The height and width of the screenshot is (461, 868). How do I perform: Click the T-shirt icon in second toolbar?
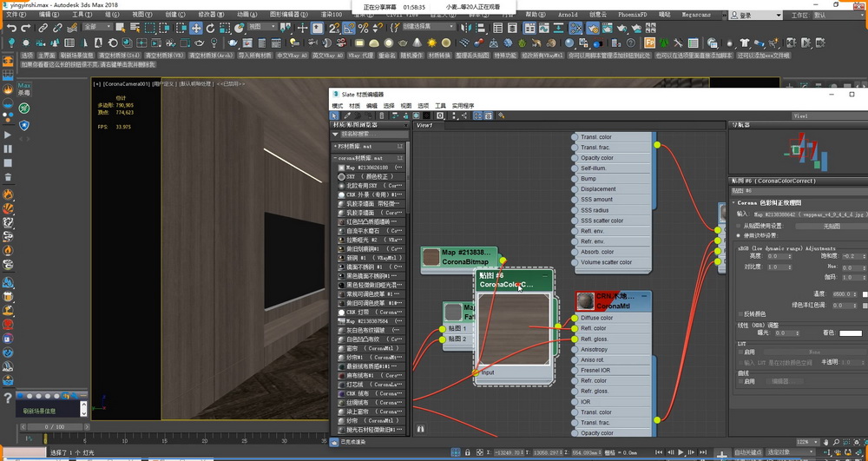point(745,43)
